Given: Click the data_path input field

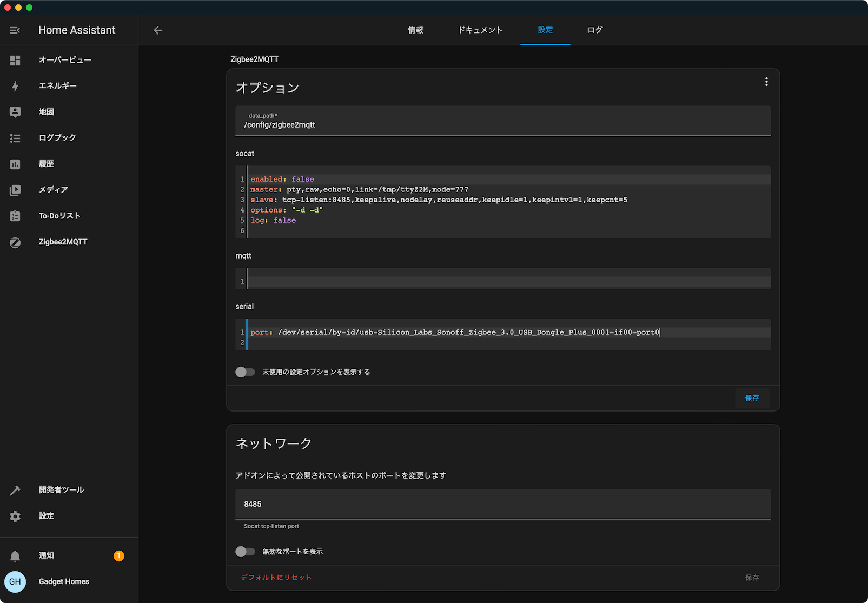Looking at the screenshot, I should (503, 121).
